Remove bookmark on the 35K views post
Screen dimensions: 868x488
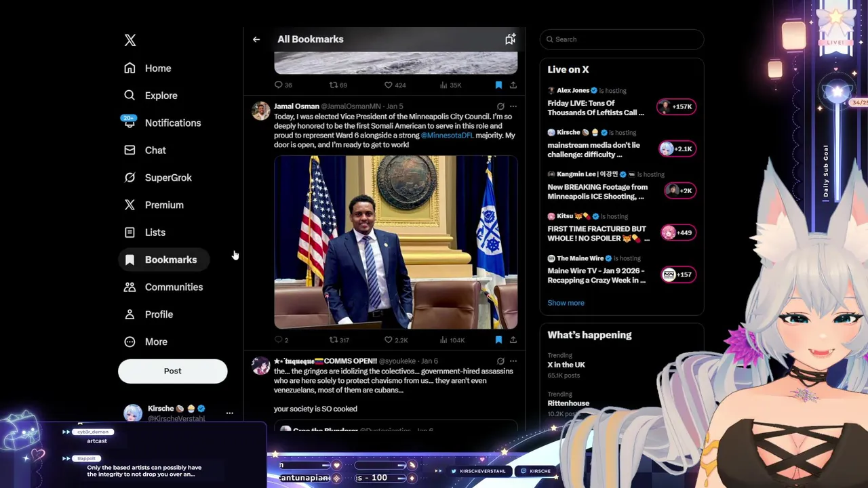coord(498,85)
